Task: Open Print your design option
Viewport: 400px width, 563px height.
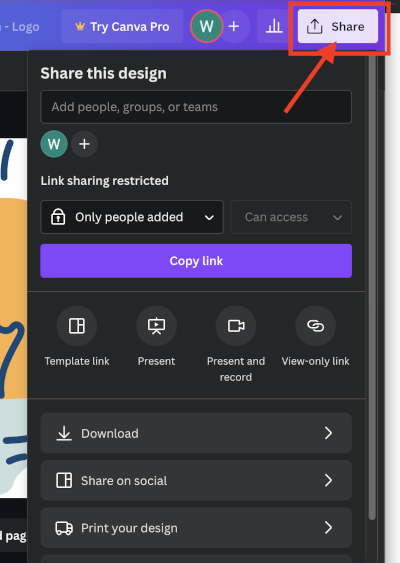Action: tap(196, 528)
